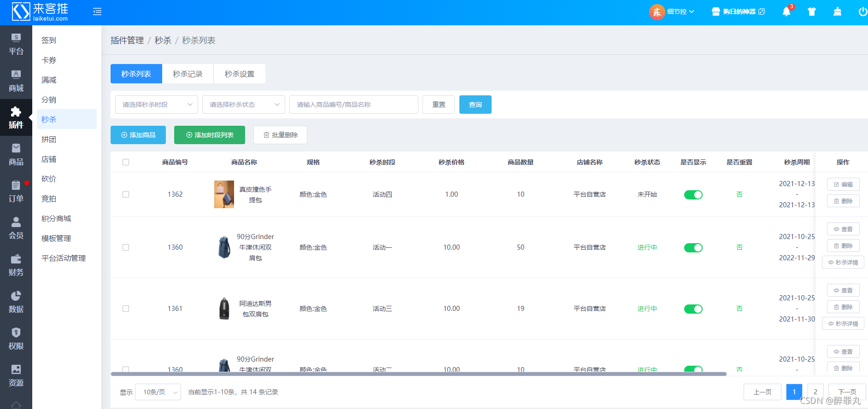868x409 pixels.
Task: Select 签到 in plugin menu
Action: click(x=67, y=40)
